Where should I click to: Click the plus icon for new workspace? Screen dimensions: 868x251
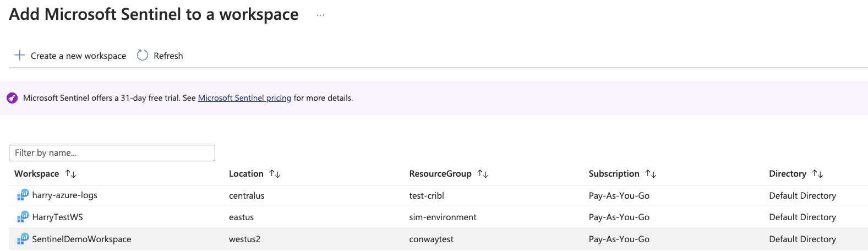tap(20, 55)
